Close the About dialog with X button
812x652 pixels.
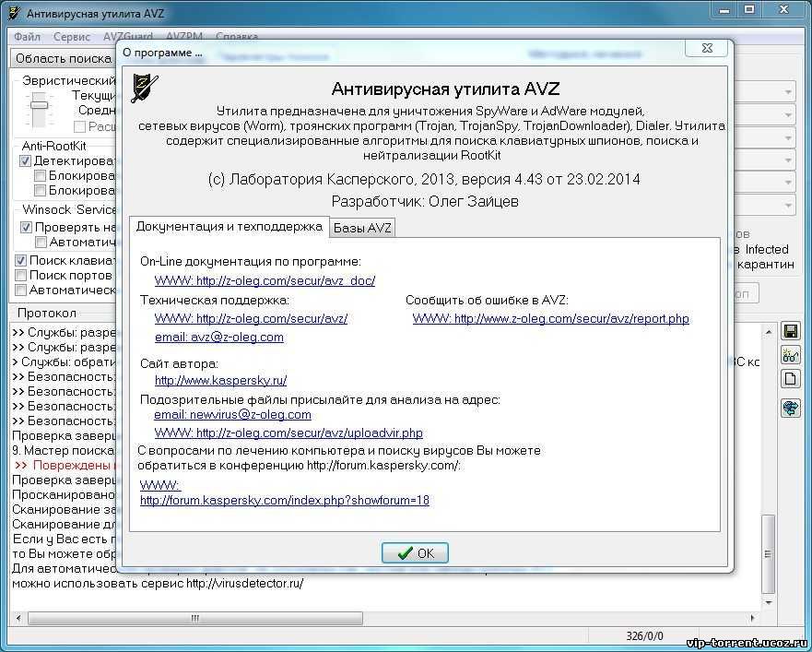click(x=706, y=48)
